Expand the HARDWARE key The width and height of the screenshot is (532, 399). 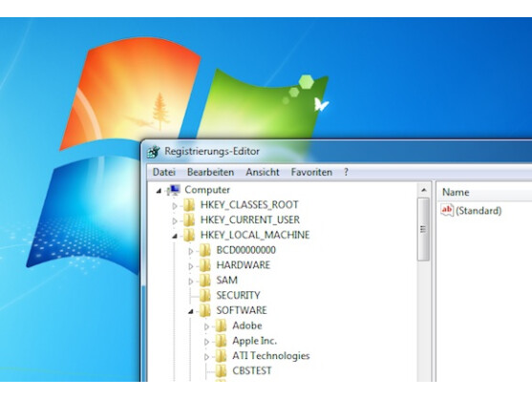pos(190,266)
